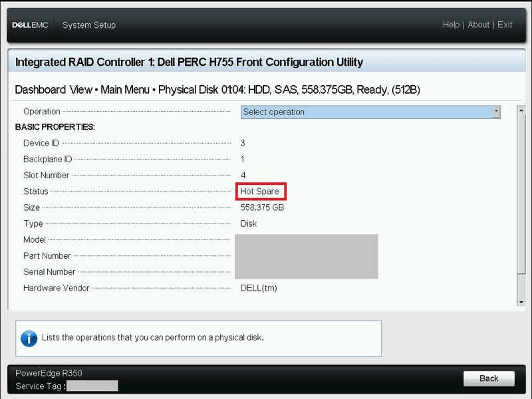Click the 558.375 GB size value
The image size is (532, 399).
[x=262, y=207]
